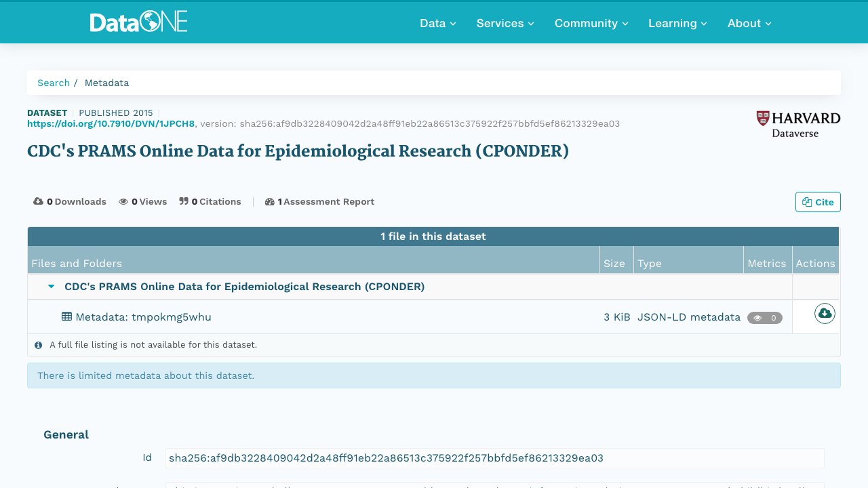This screenshot has width=868, height=488.
Task: Open the Data dropdown menu
Action: [438, 23]
